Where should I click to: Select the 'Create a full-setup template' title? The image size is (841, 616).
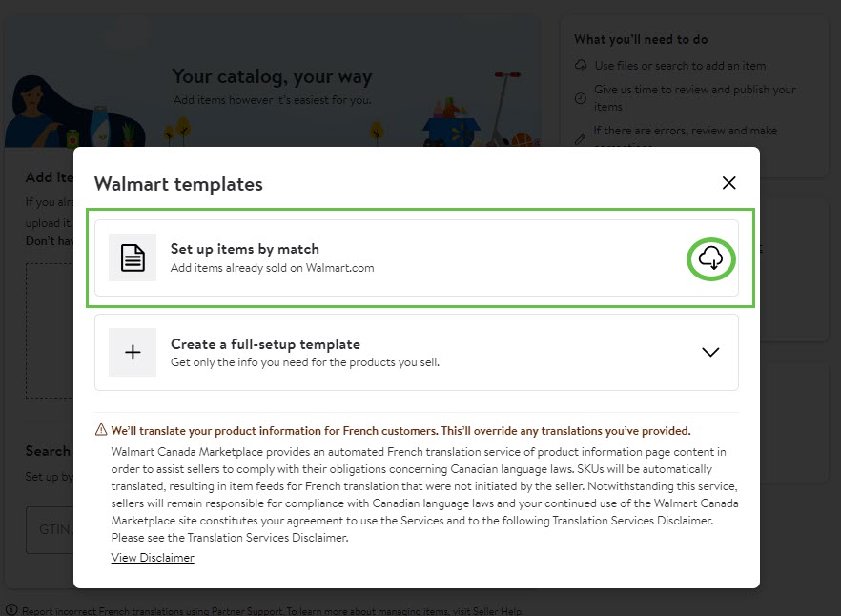pos(265,344)
